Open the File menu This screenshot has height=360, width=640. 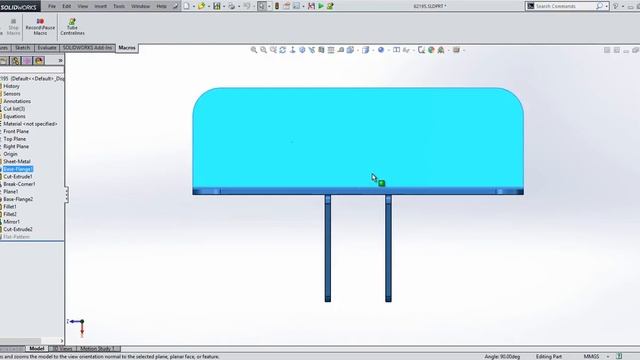[x=52, y=6]
